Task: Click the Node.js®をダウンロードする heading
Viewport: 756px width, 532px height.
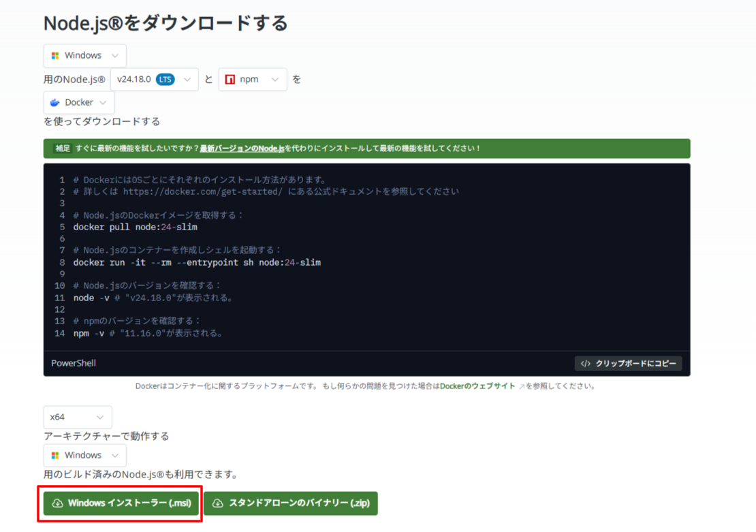Action: pyautogui.click(x=166, y=23)
